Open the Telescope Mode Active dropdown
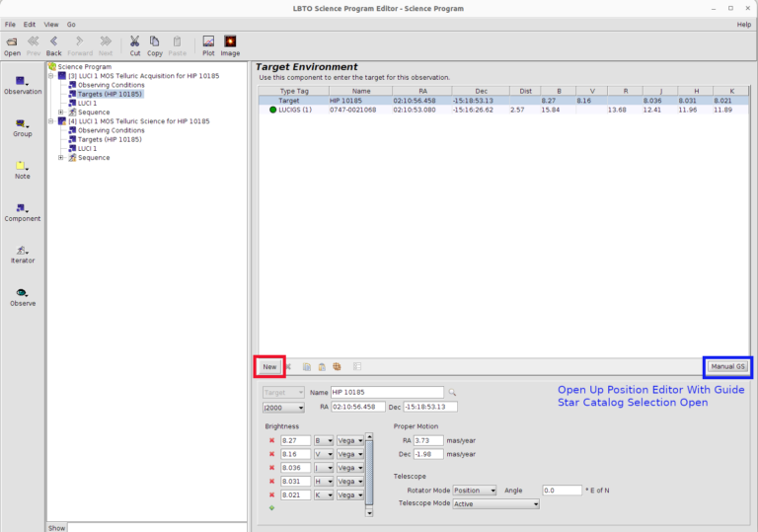 pos(495,503)
